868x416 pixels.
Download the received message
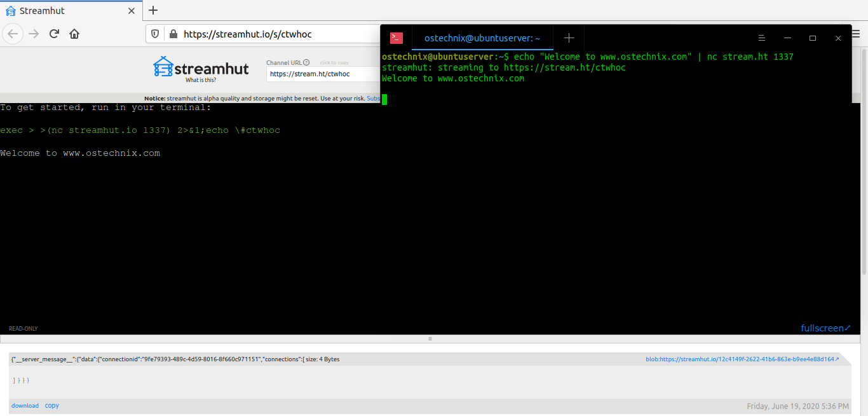25,406
